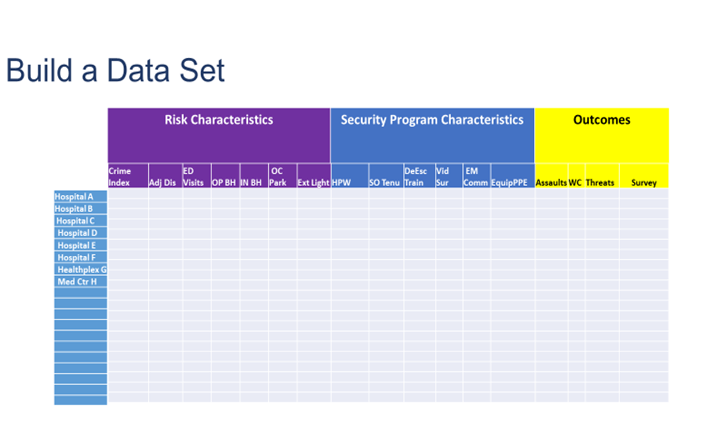Click the Survey column header
Viewport: 727px width, 435px height.
click(644, 176)
